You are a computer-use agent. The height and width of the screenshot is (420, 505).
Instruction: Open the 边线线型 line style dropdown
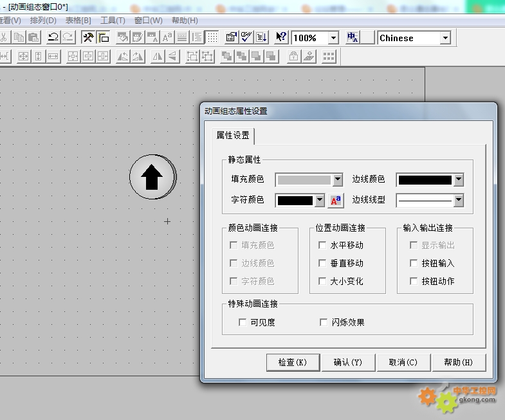458,200
